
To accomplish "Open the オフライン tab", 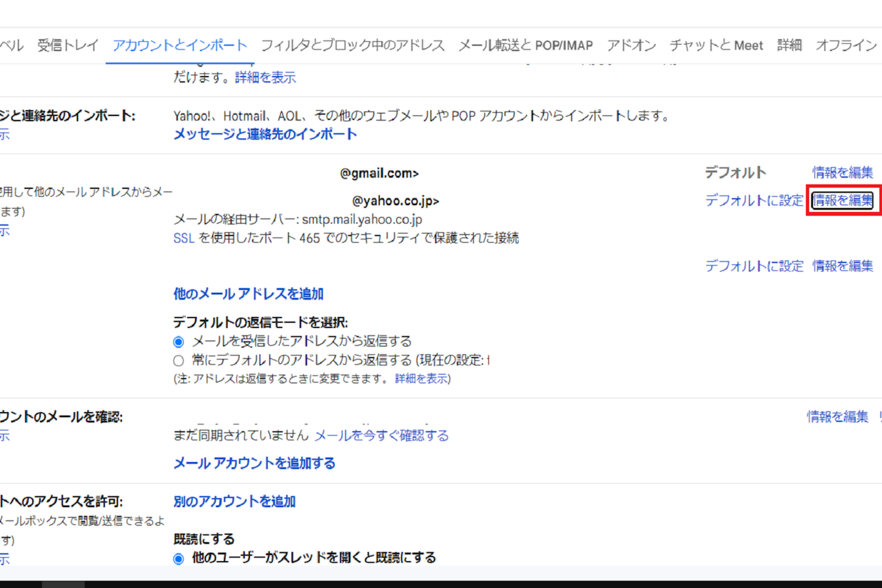I will pyautogui.click(x=846, y=45).
